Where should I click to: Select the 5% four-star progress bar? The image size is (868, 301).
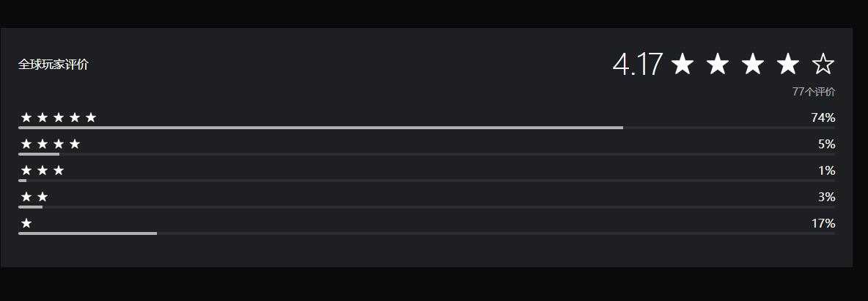point(427,154)
